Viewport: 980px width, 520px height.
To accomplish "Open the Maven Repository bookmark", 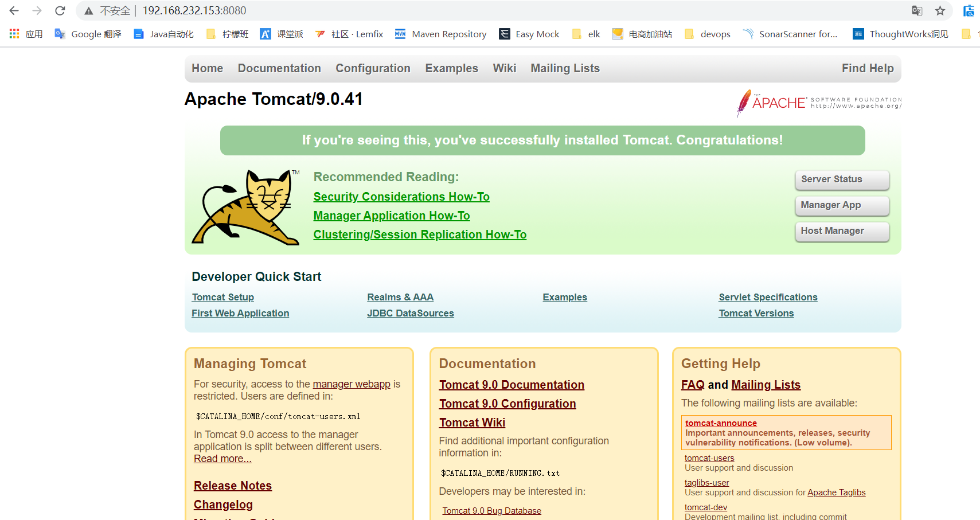I will 440,34.
